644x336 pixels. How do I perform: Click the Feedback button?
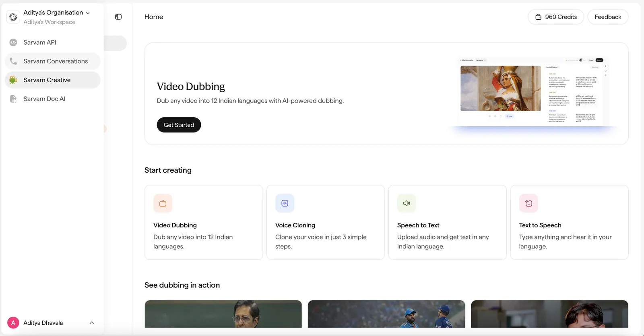point(608,17)
